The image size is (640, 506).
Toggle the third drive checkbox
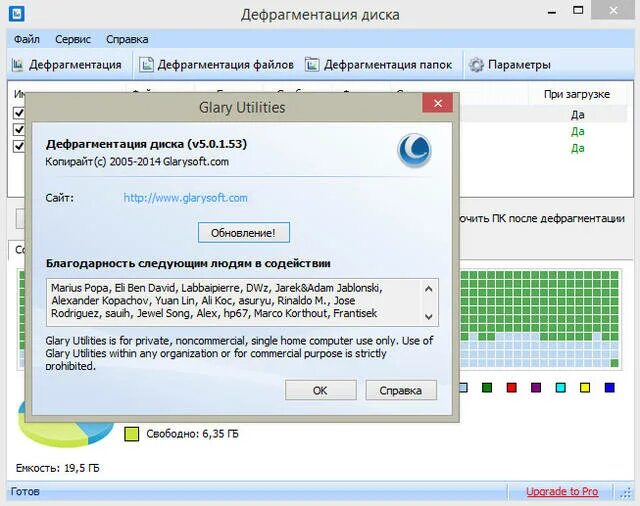click(19, 146)
